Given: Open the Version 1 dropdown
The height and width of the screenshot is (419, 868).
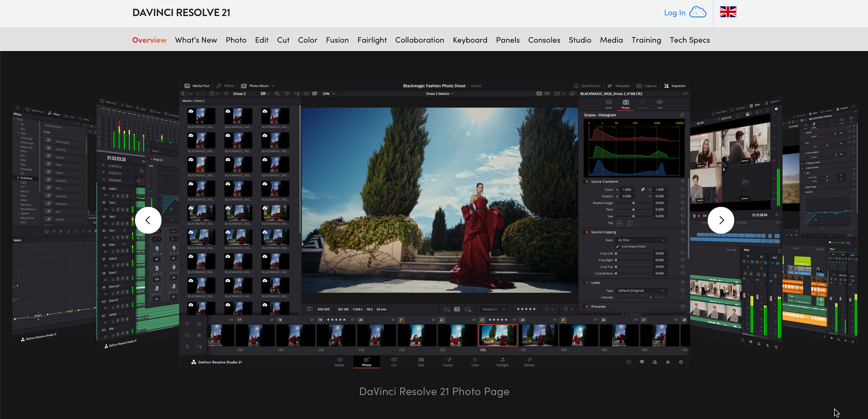Looking at the screenshot, I should (494, 309).
